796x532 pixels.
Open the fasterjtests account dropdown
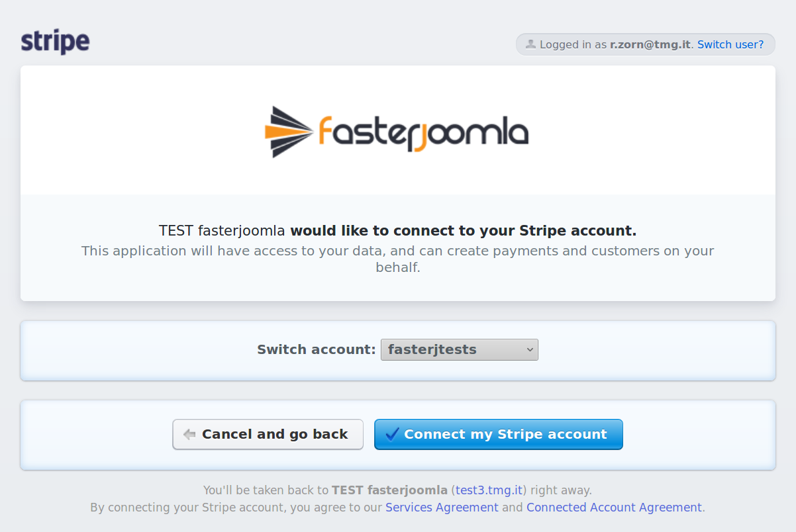point(460,349)
